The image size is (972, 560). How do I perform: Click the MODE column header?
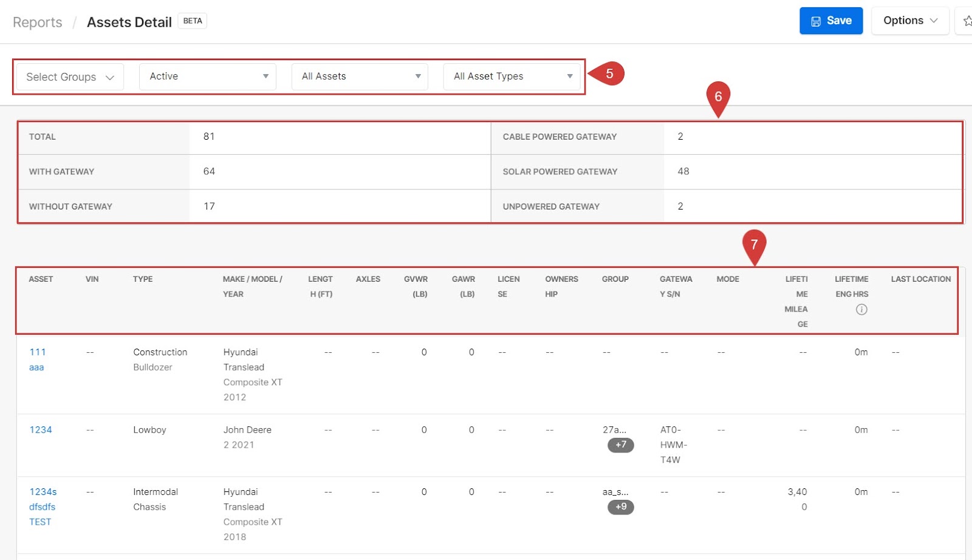pos(728,279)
